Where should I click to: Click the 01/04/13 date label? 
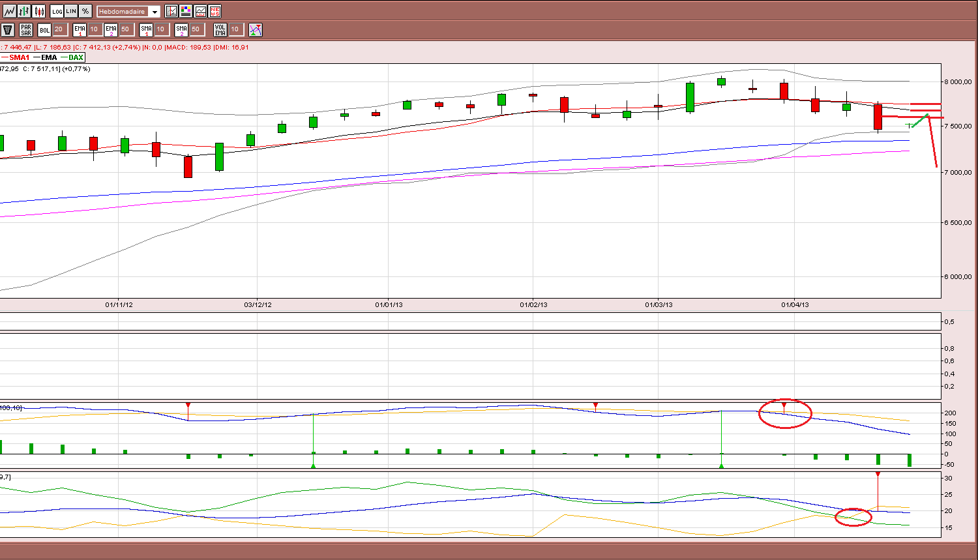pyautogui.click(x=795, y=304)
